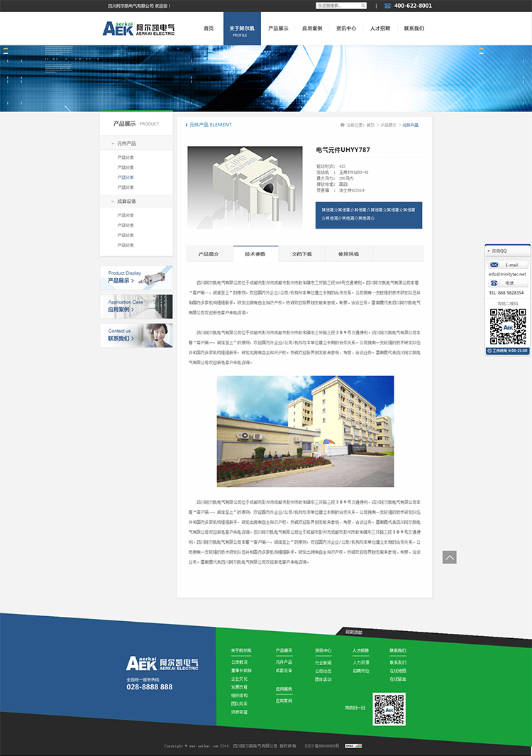Switch to the 产品简介 tab
Image resolution: width=532 pixels, height=756 pixels.
pyautogui.click(x=209, y=253)
